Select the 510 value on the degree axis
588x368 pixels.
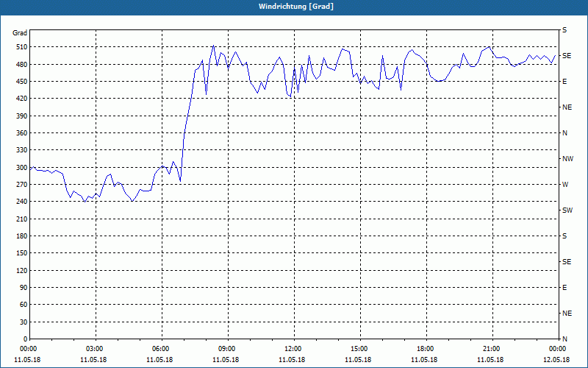point(22,47)
